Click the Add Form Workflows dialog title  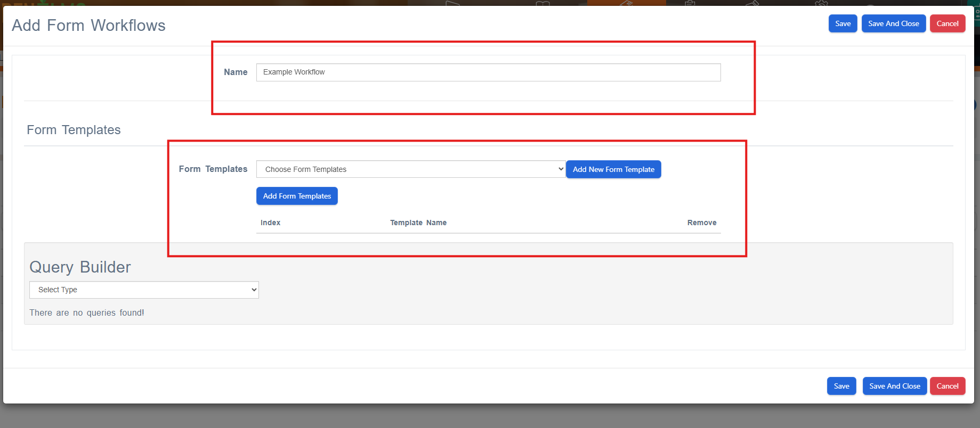(x=88, y=26)
